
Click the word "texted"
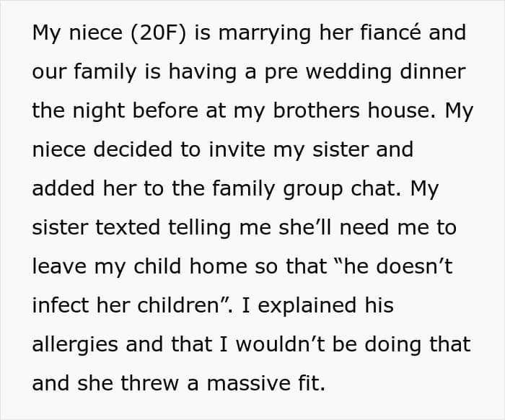pos(128,227)
